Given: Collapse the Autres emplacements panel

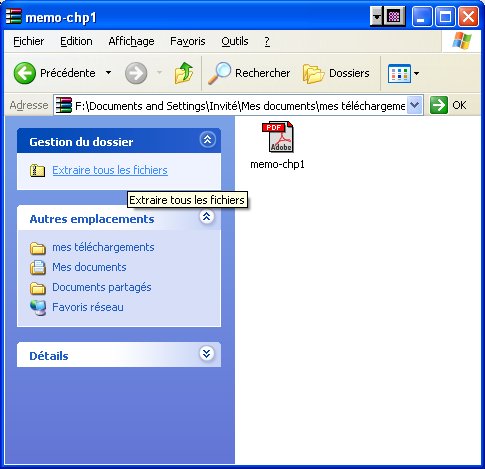Looking at the screenshot, I should click(x=207, y=217).
